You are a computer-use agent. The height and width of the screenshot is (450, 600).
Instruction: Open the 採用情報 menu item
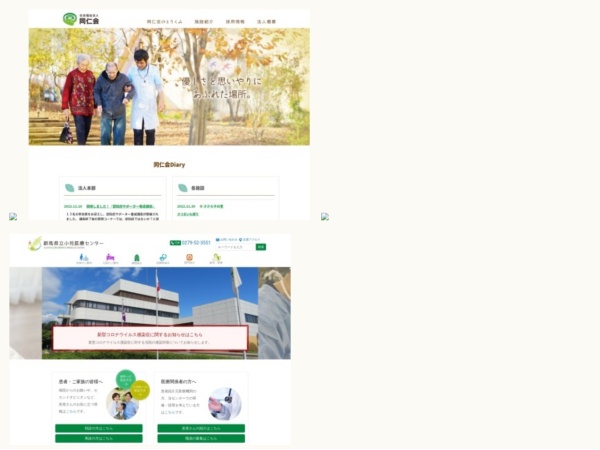[235, 22]
